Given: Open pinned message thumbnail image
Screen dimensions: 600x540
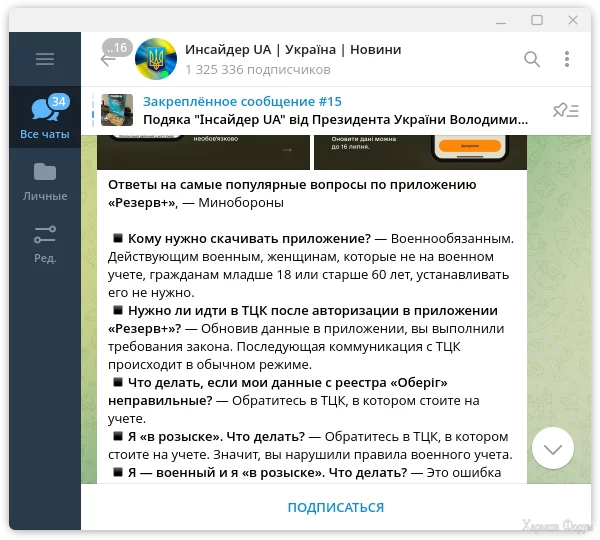Looking at the screenshot, I should pos(117,110).
